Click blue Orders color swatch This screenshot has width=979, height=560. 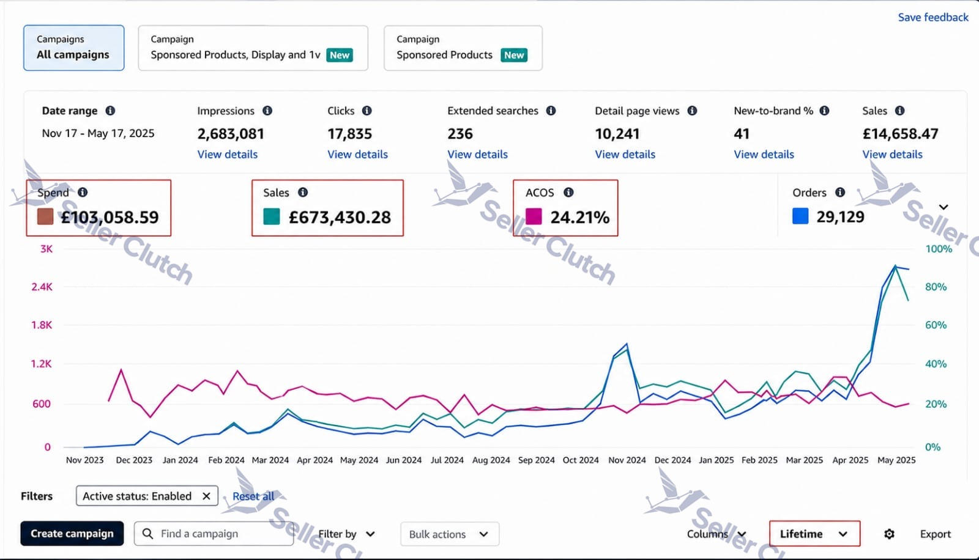pyautogui.click(x=800, y=216)
